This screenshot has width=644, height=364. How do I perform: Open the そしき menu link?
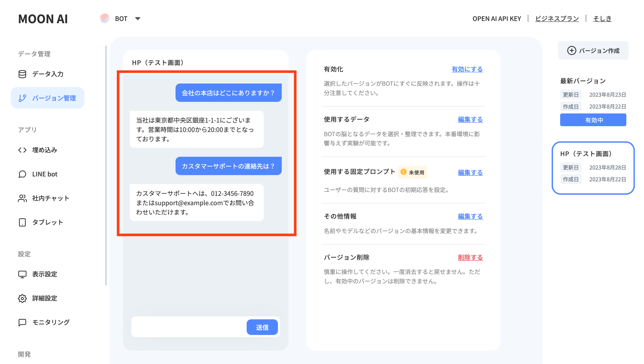pos(602,19)
